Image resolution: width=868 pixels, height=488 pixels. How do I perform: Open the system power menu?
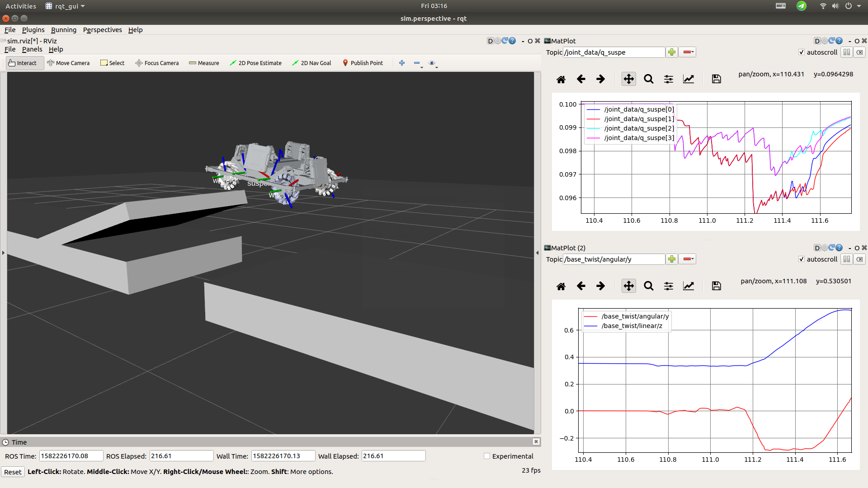pyautogui.click(x=852, y=6)
